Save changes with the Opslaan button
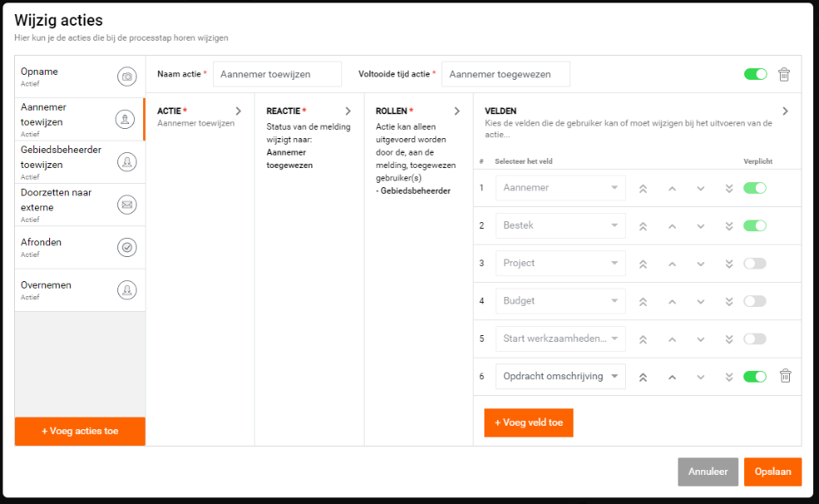Viewport: 819px width, 504px height. 772,472
